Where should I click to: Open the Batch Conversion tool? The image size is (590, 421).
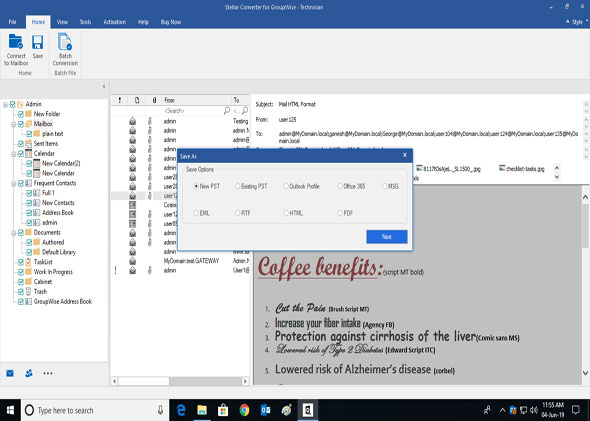[x=65, y=49]
